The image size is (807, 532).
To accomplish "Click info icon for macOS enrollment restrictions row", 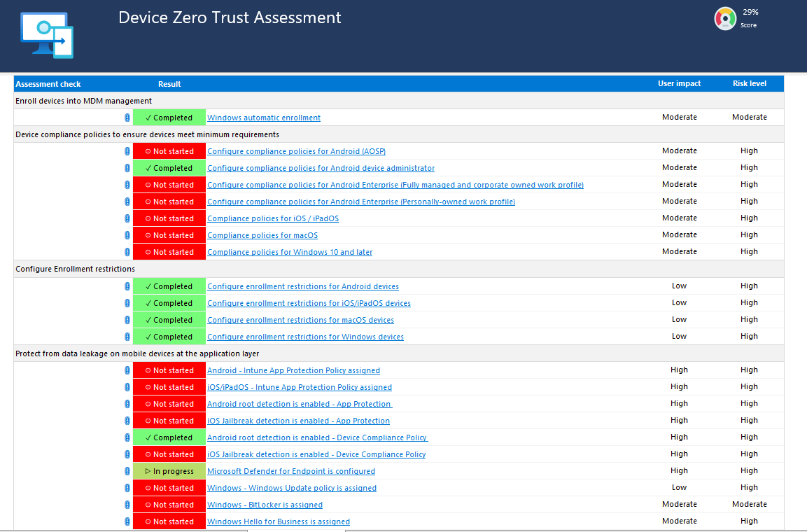I will (127, 319).
